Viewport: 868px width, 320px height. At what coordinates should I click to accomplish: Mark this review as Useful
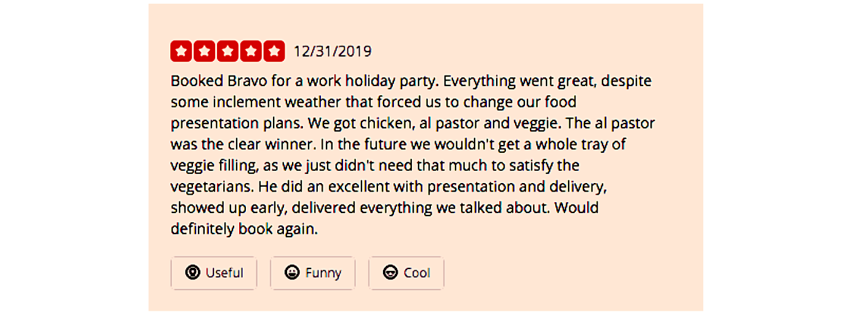click(214, 273)
